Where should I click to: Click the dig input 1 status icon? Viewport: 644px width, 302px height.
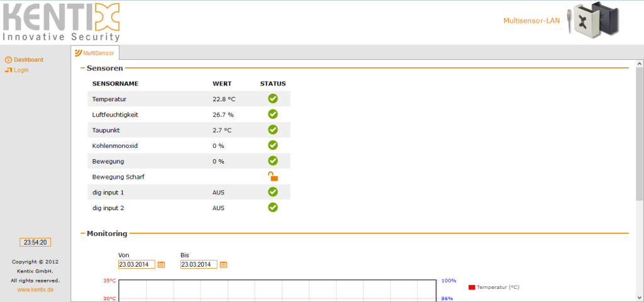(x=273, y=192)
